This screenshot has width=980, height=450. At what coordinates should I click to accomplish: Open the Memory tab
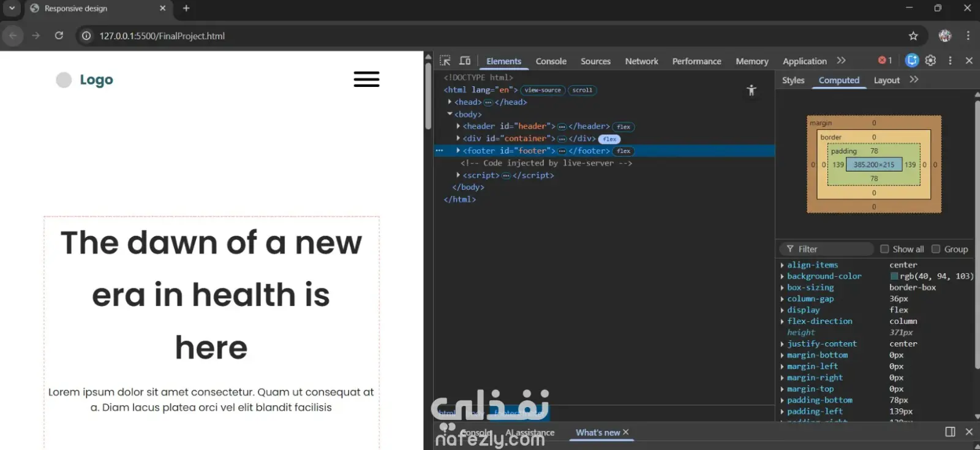pos(752,61)
